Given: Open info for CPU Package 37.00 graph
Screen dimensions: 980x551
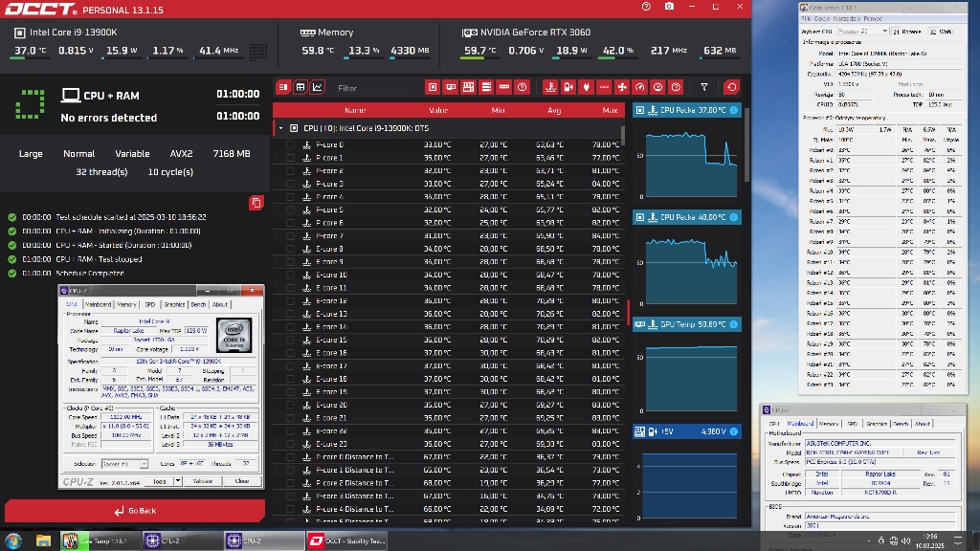Looking at the screenshot, I should click(x=734, y=110).
